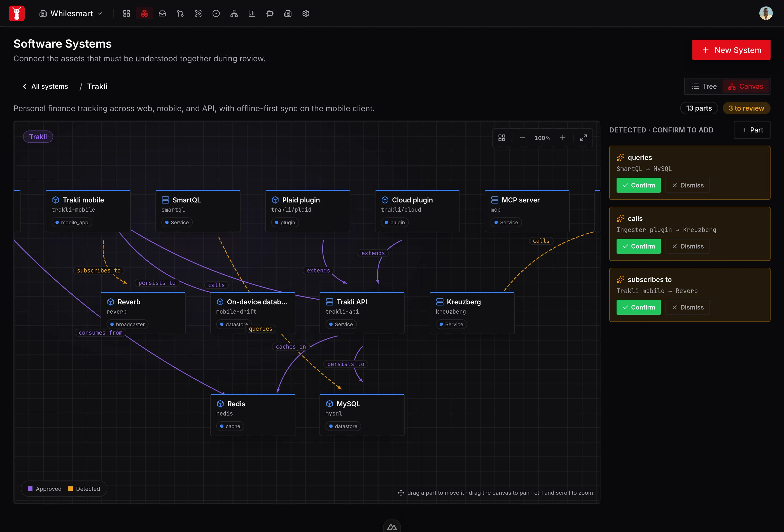
Task: Click the purple Approved legend swatch
Action: click(x=30, y=489)
